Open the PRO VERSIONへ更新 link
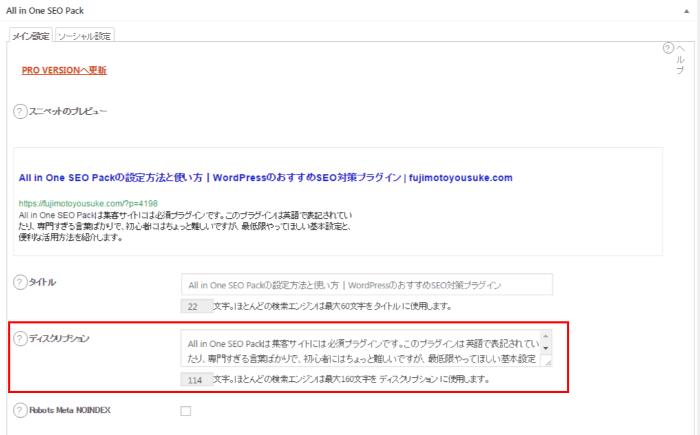The height and width of the screenshot is (435, 700). tap(64, 70)
